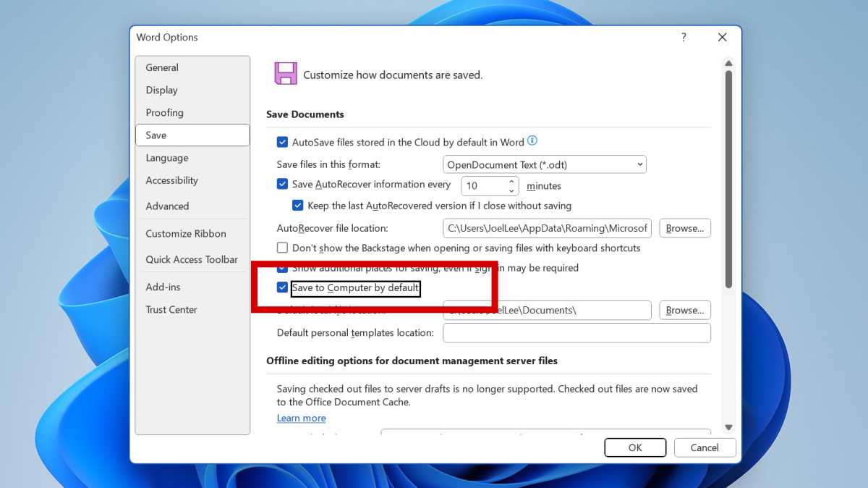Disable AutoSave files stored in the Cloud

pos(282,142)
